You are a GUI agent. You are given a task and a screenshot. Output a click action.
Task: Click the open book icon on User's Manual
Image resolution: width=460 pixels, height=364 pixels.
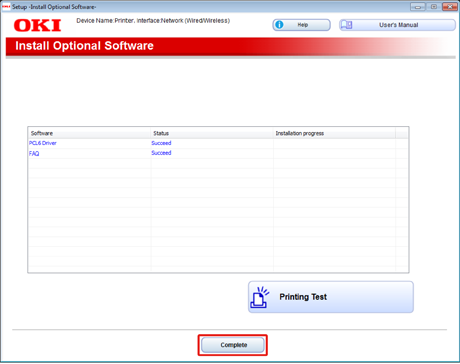point(346,25)
